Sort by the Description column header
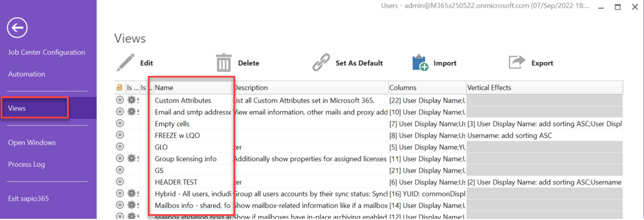 pos(310,88)
